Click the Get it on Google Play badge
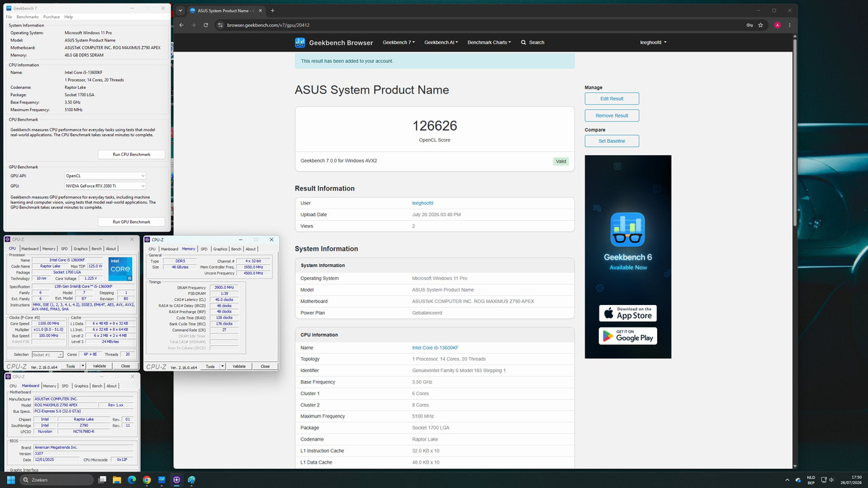This screenshot has width=868, height=488. pos(628,335)
